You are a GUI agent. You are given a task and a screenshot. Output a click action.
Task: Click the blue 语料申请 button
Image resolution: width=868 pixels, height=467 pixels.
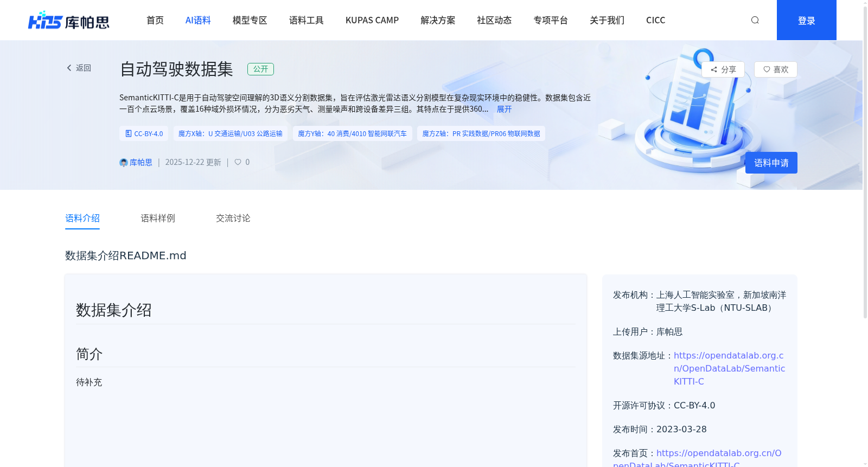click(771, 163)
